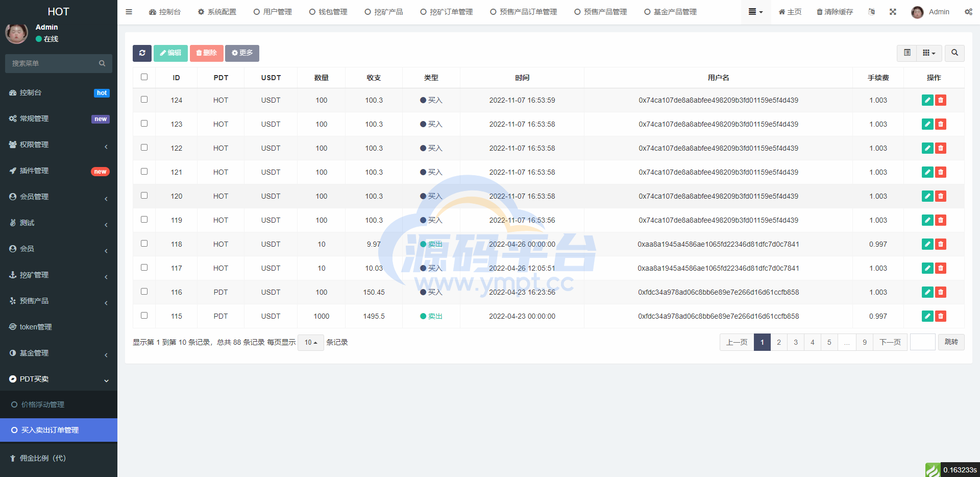Image resolution: width=980 pixels, height=477 pixels.
Task: Check the checkbox for row ID 123
Action: point(144,124)
